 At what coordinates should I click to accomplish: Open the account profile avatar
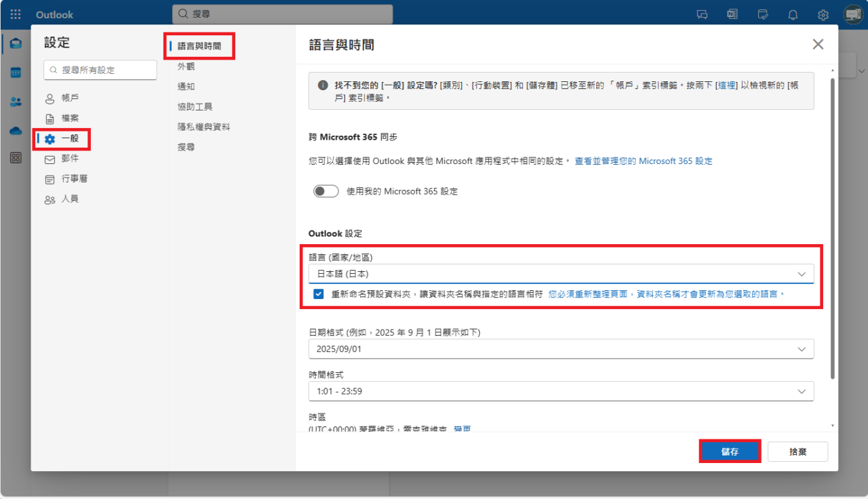[853, 14]
